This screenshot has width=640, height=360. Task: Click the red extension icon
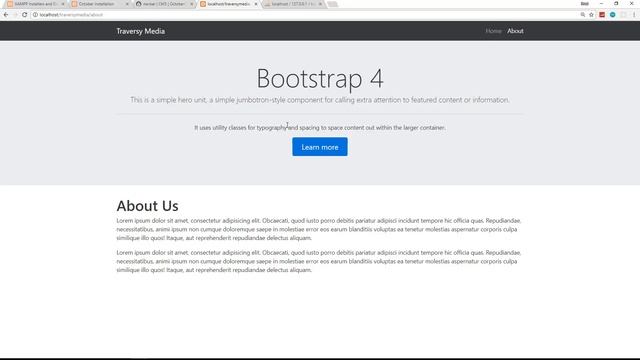pyautogui.click(x=602, y=15)
